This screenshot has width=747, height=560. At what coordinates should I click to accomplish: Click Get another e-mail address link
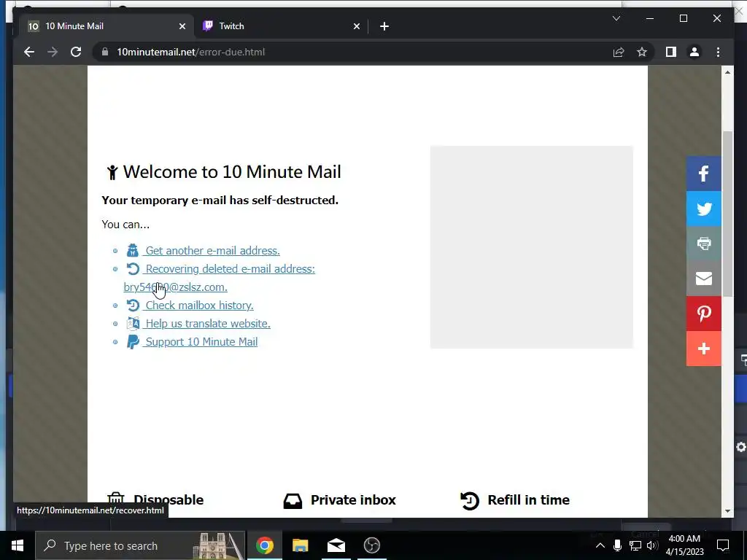point(212,251)
